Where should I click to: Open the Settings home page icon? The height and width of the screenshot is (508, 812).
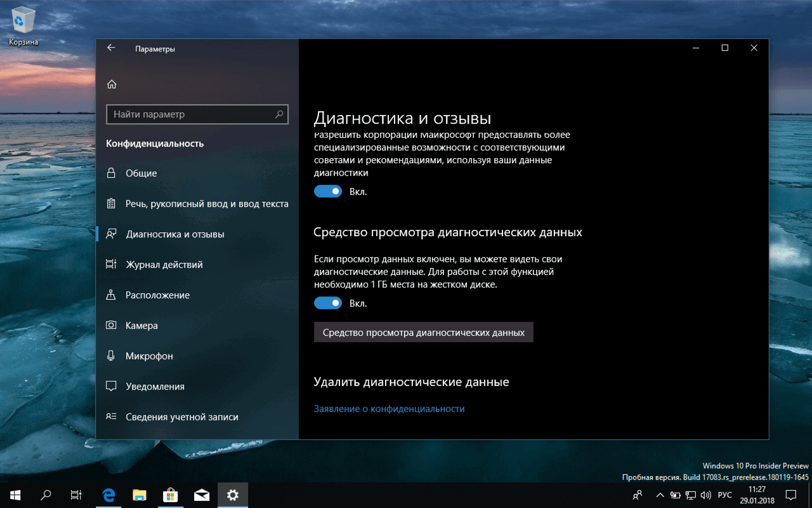(x=112, y=84)
